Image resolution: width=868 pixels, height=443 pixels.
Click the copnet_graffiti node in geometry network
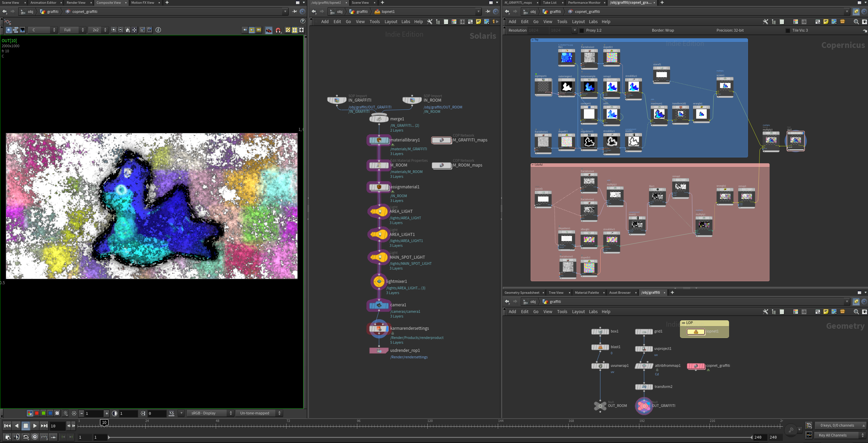(696, 366)
